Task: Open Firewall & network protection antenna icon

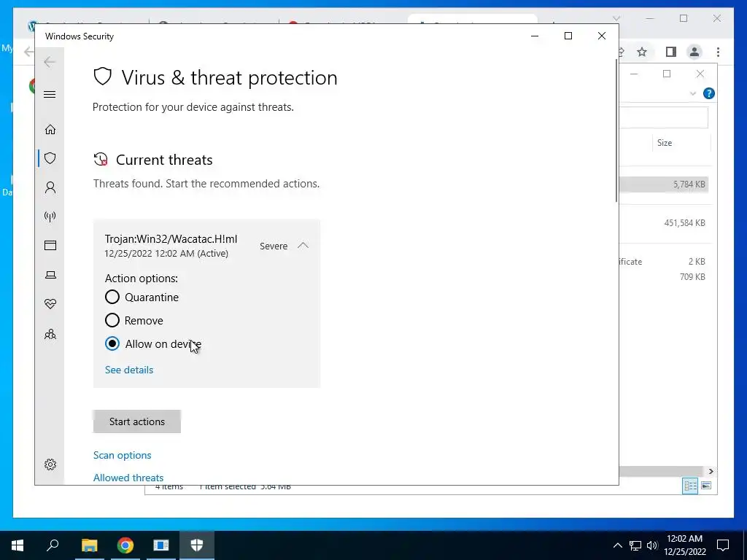Action: tap(50, 217)
